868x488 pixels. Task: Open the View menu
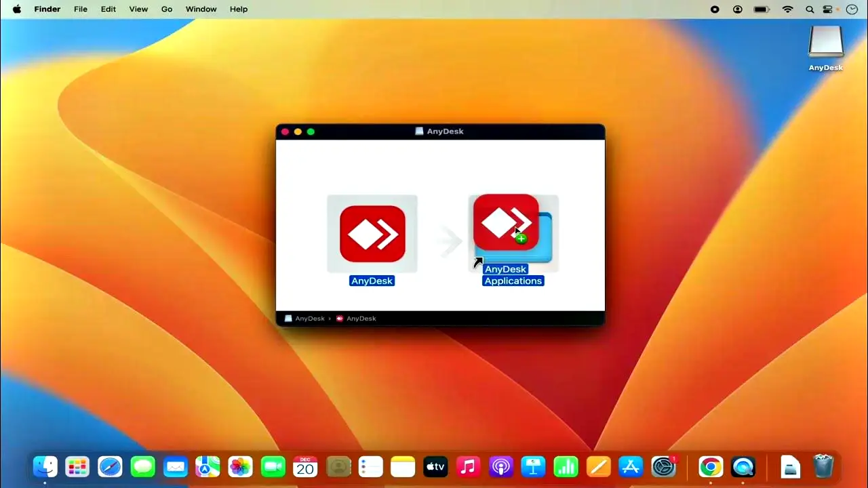click(x=138, y=9)
